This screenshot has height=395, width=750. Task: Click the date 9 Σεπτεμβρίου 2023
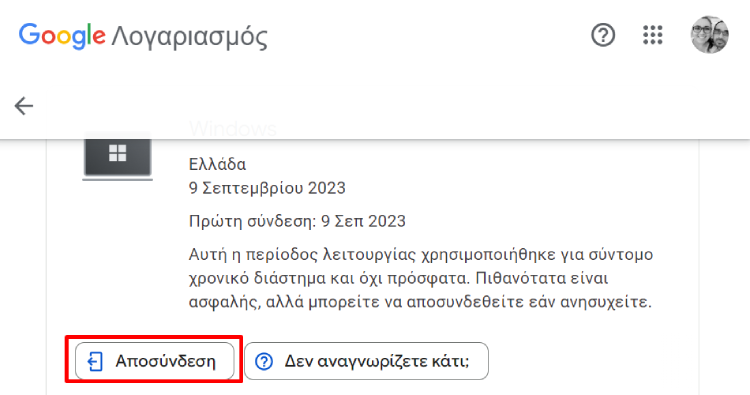tap(267, 188)
